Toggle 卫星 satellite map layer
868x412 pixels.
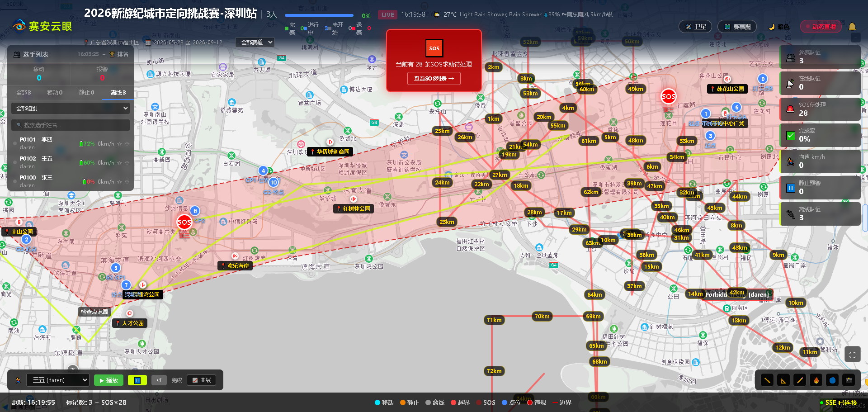695,27
